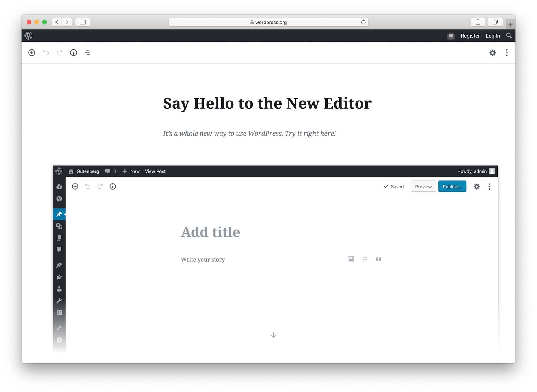Open the Plugins sidebar icon
The height and width of the screenshot is (392, 537).
click(59, 277)
